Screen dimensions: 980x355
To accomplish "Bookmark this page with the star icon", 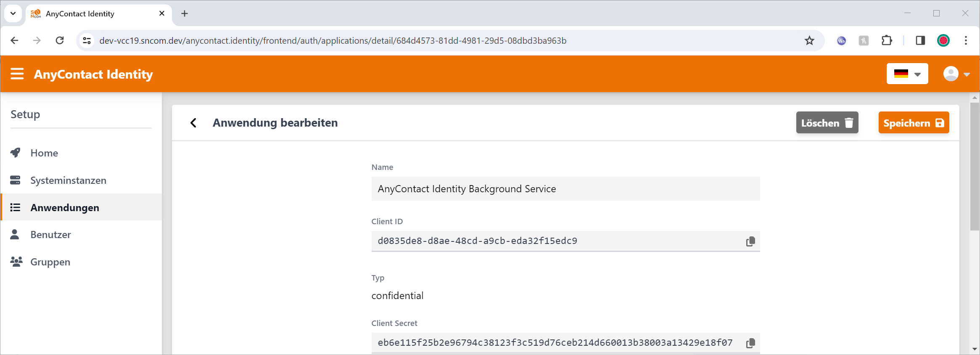I will pos(809,41).
